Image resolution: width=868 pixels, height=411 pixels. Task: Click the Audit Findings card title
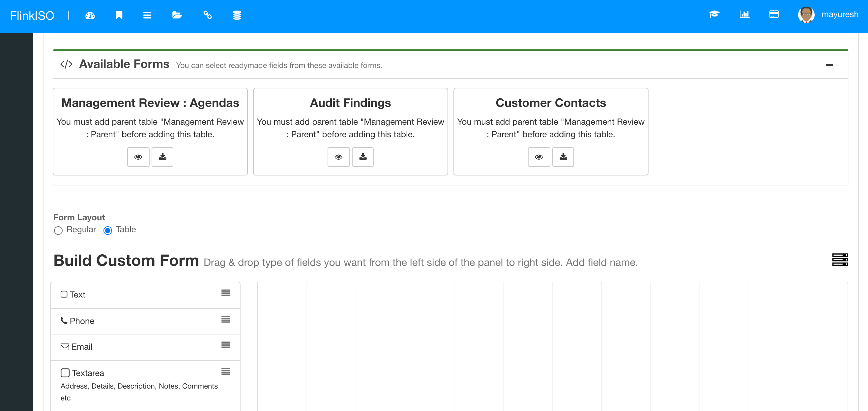pos(350,103)
